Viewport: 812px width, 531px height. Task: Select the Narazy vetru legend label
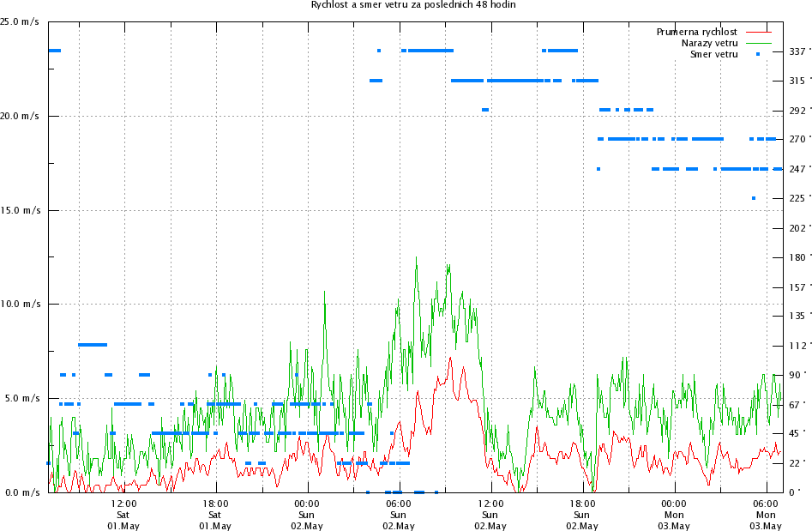pos(709,43)
